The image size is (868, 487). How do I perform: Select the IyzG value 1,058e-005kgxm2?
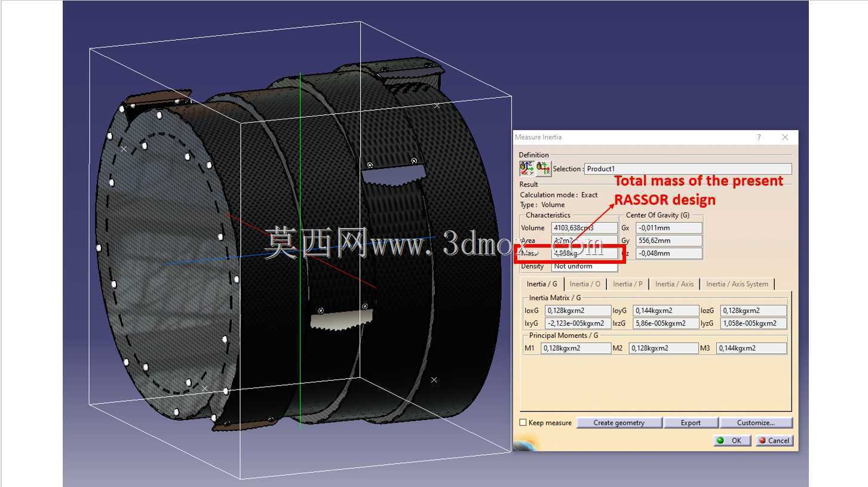753,323
